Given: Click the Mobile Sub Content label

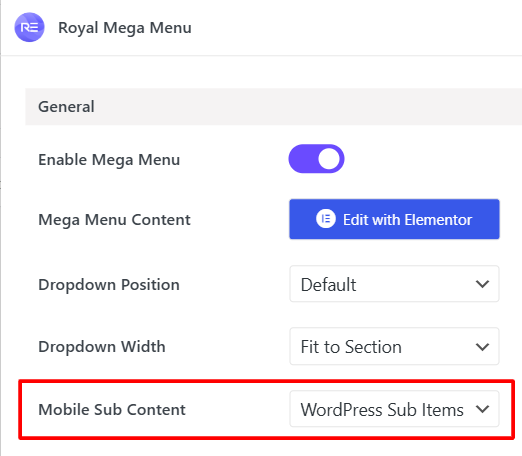Looking at the screenshot, I should [112, 409].
